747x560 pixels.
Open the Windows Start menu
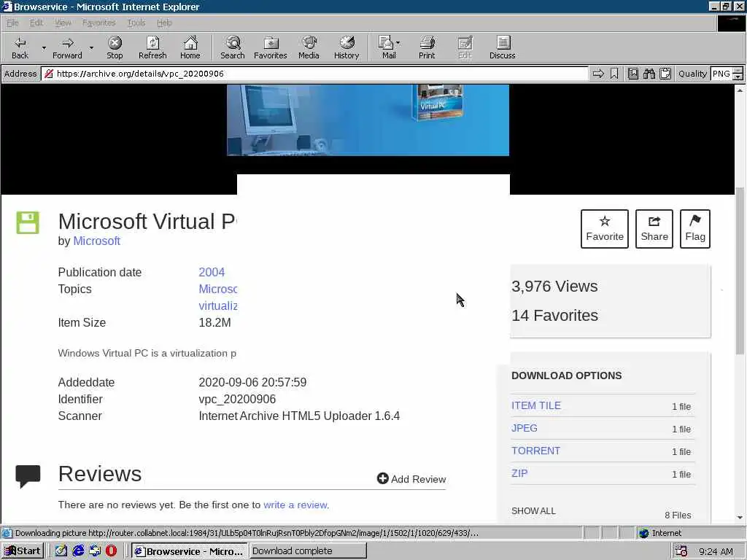click(23, 551)
